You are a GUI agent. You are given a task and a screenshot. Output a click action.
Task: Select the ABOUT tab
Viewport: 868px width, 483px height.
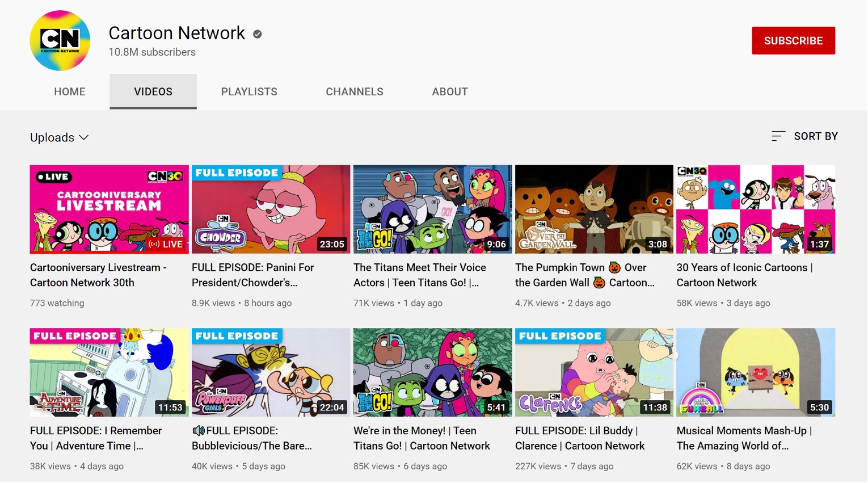(x=450, y=91)
